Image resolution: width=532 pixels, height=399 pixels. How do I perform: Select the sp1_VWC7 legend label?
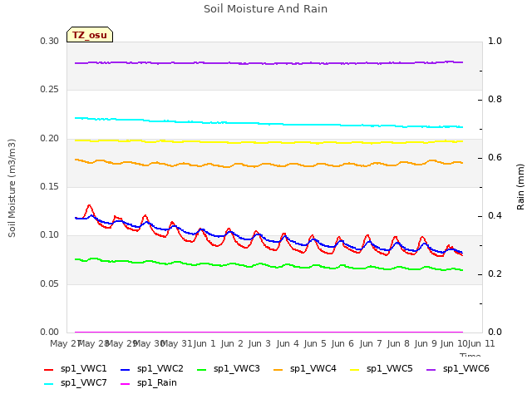point(83,383)
